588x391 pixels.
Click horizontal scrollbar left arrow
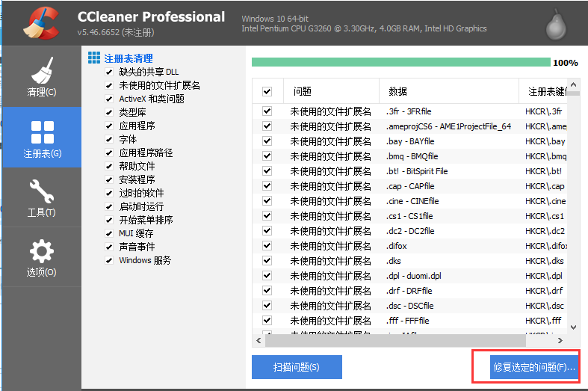259,341
